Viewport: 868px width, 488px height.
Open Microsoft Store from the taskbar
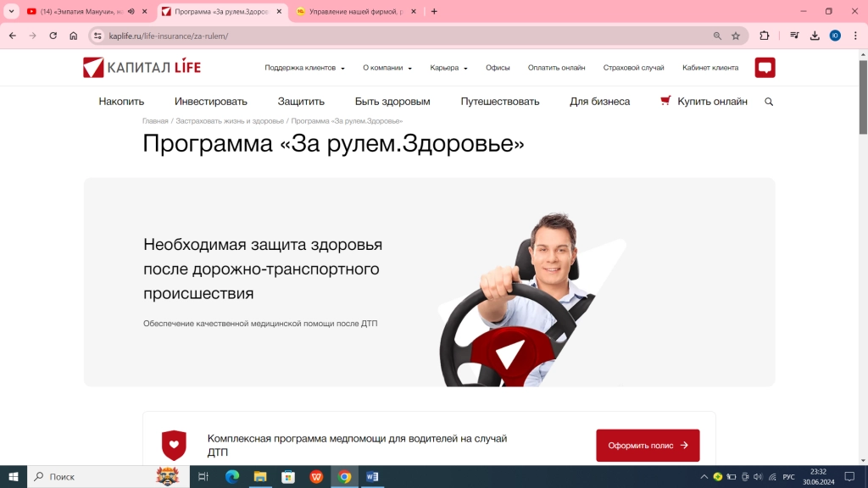pos(288,476)
